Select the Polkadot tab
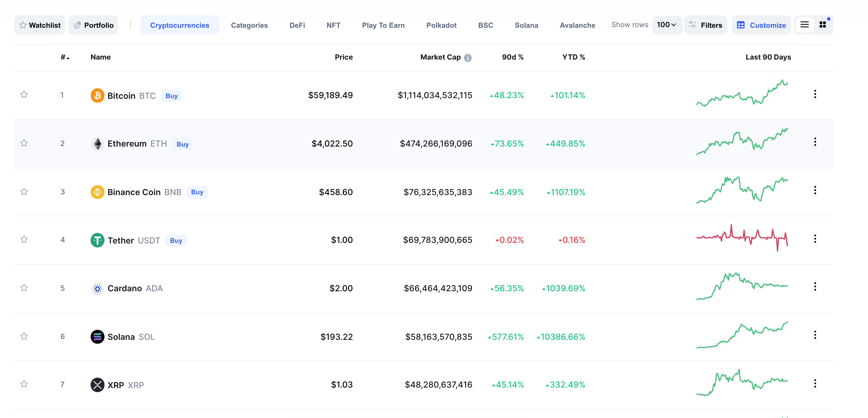 [441, 25]
